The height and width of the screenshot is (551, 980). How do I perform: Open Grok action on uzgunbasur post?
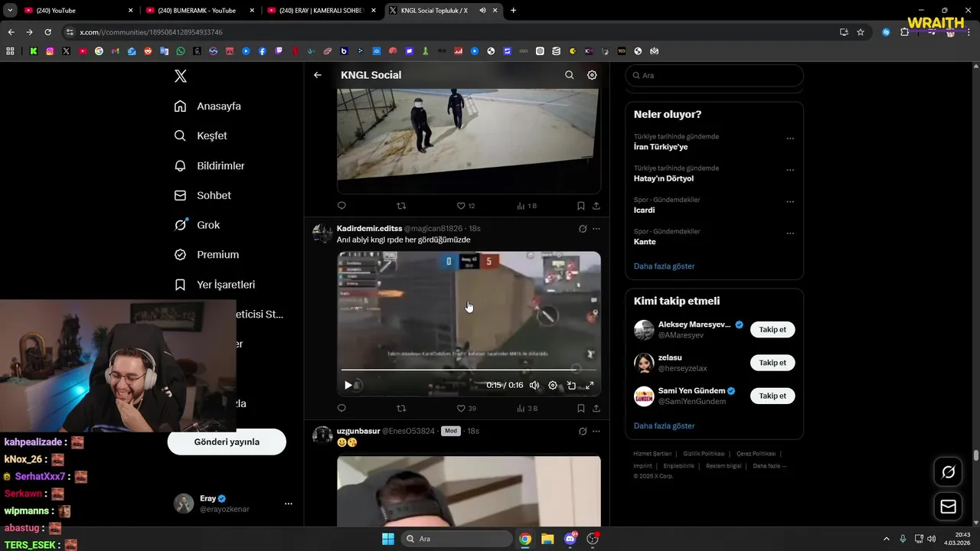pos(583,432)
